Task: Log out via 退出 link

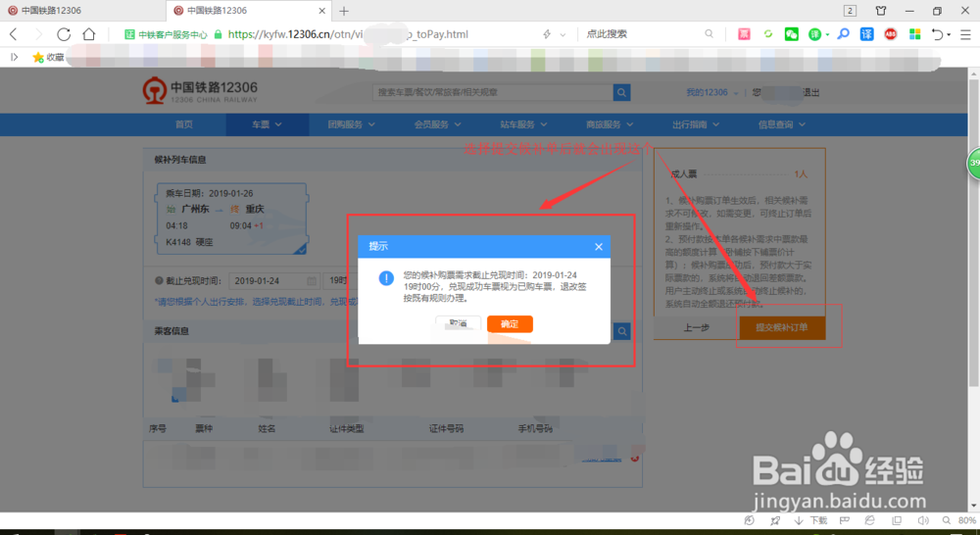Action: tap(810, 92)
